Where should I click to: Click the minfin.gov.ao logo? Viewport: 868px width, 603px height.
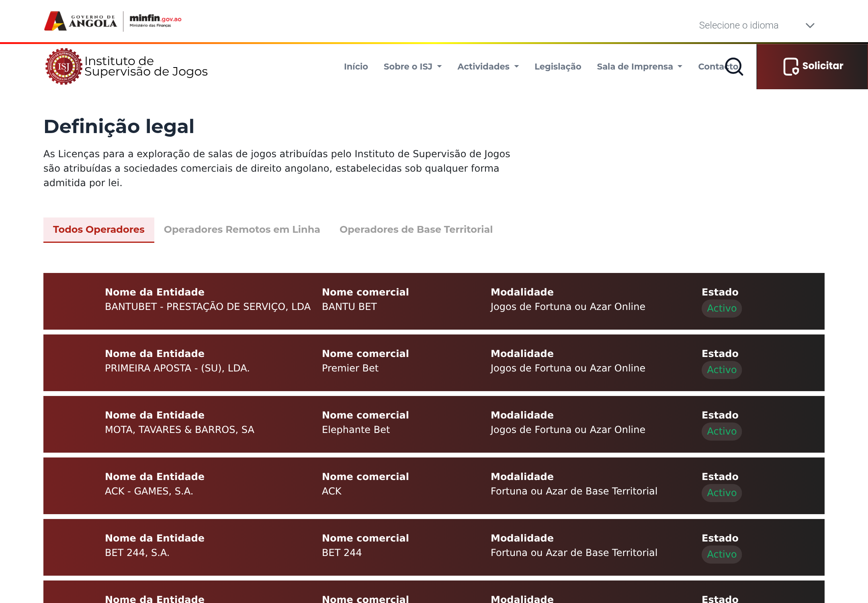[x=156, y=21]
